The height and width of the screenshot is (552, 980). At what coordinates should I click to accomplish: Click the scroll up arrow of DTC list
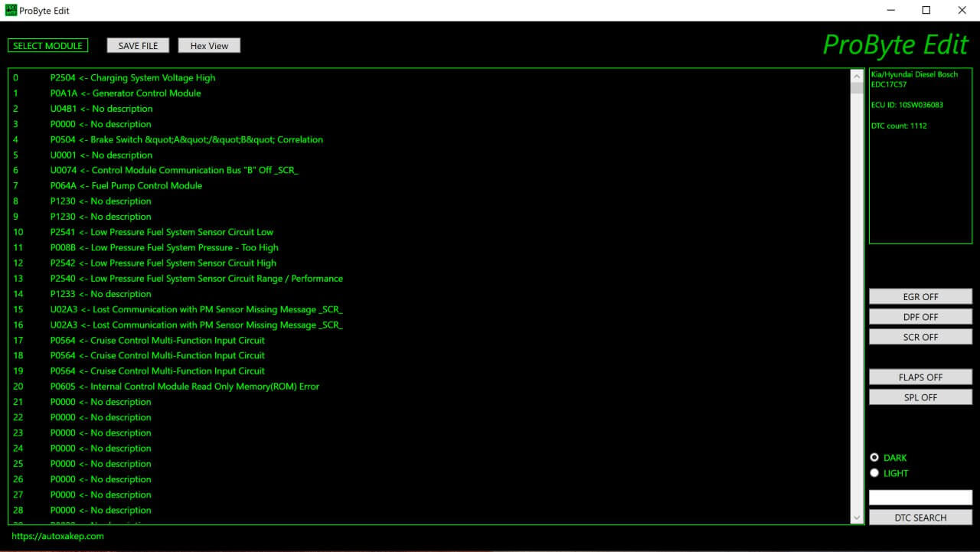[x=857, y=77]
